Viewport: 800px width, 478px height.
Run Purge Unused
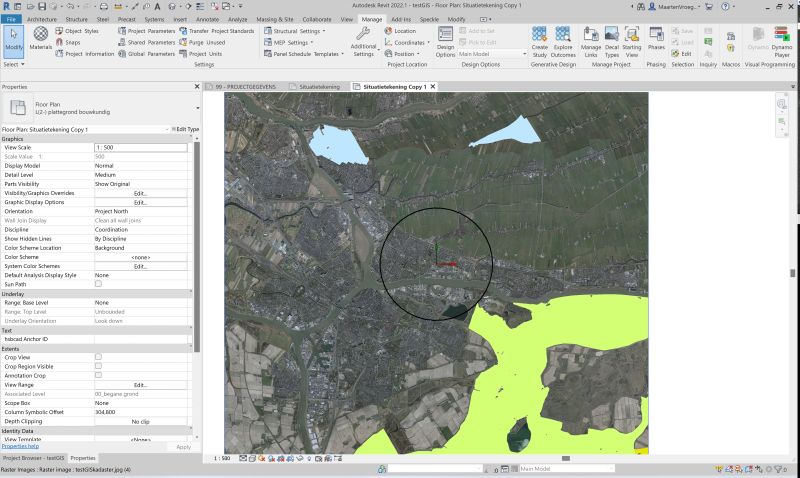(x=202, y=42)
